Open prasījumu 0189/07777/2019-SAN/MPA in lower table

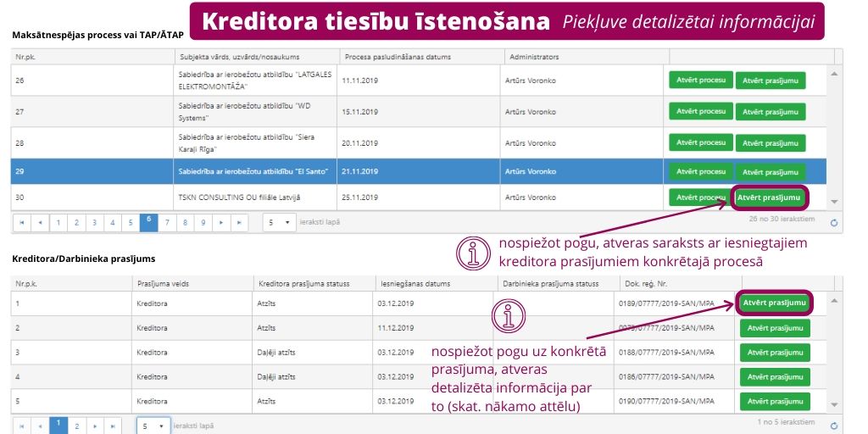pyautogui.click(x=774, y=302)
